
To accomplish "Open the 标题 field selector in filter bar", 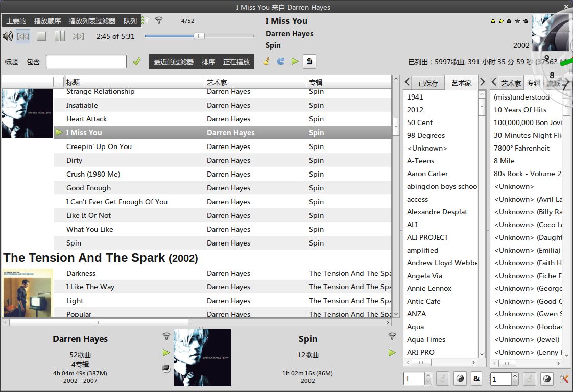I will click(x=11, y=62).
